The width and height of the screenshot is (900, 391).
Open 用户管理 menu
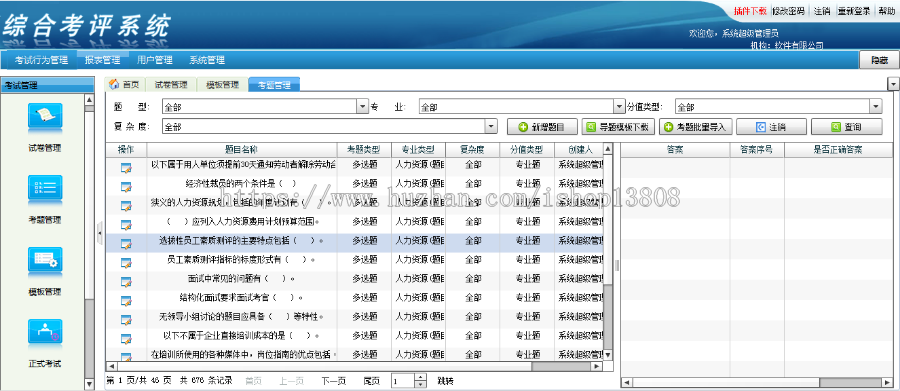(155, 60)
